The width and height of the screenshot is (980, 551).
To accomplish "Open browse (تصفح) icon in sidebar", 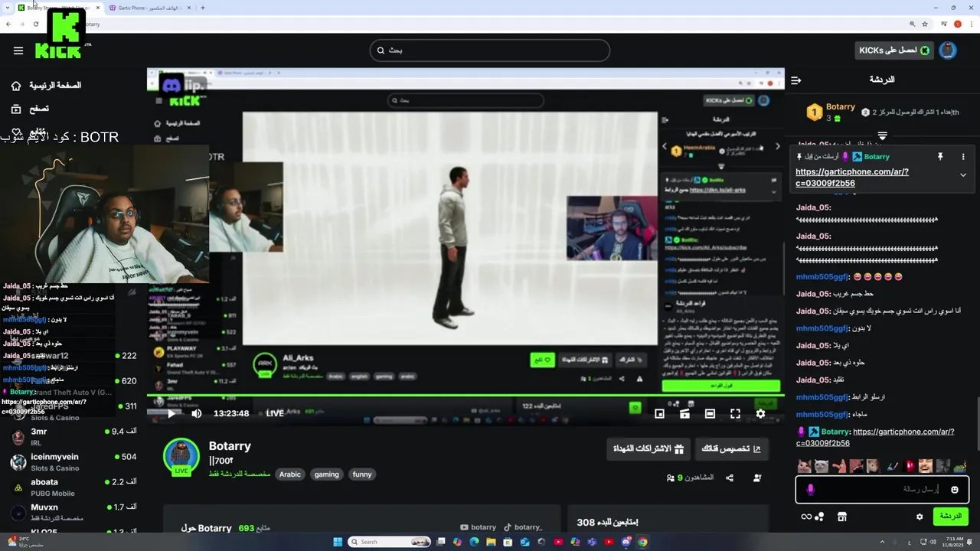I will (16, 109).
